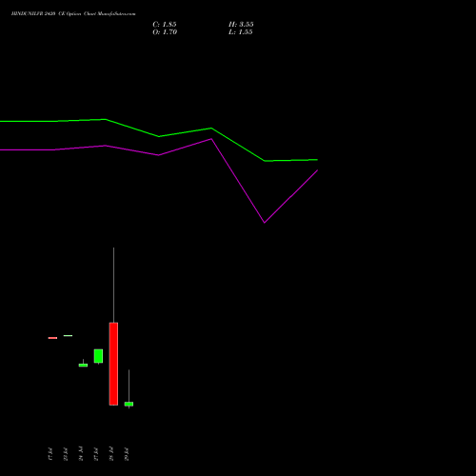The height and width of the screenshot is (476, 476).
Task: Click the chart title text at top
Action: tap(73, 14)
